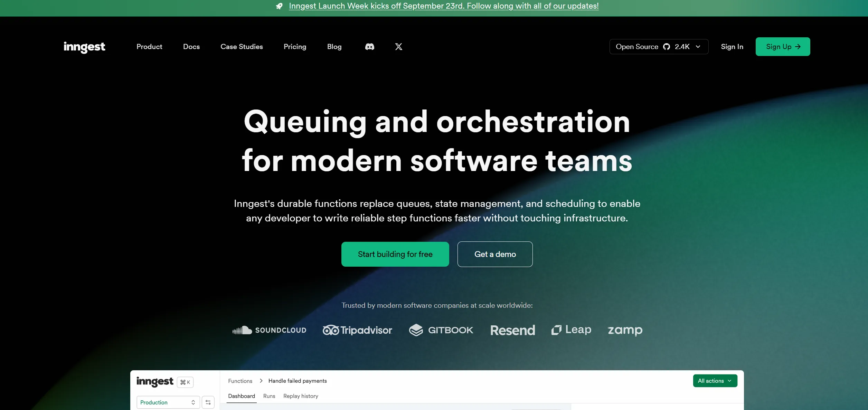
Task: Follow the Launch Week announcement link
Action: tap(444, 6)
